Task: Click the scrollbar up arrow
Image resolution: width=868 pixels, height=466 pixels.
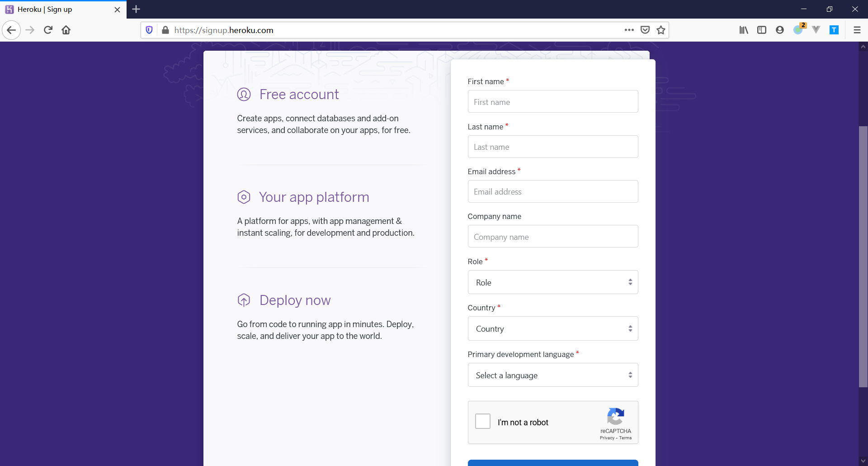Action: 863,46
